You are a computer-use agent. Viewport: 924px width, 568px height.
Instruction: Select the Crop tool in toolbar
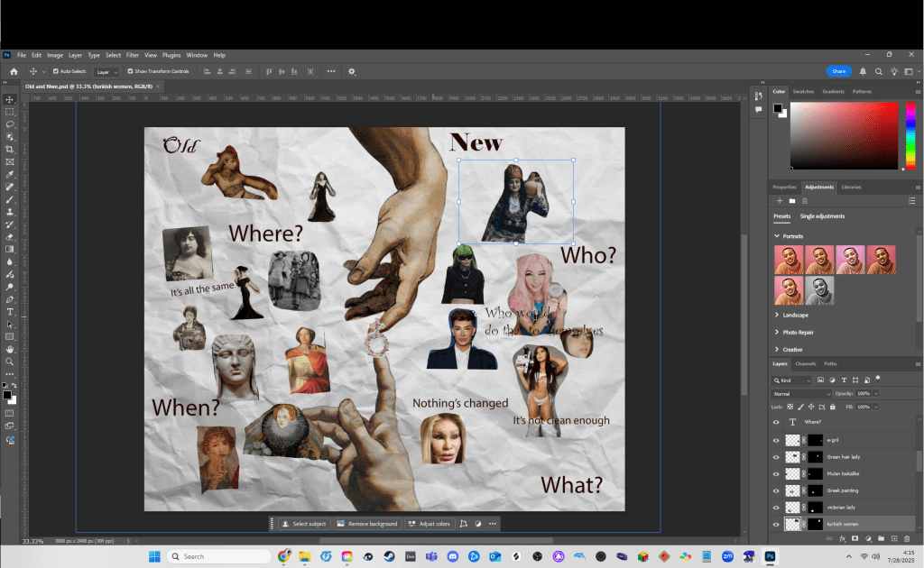[10, 150]
